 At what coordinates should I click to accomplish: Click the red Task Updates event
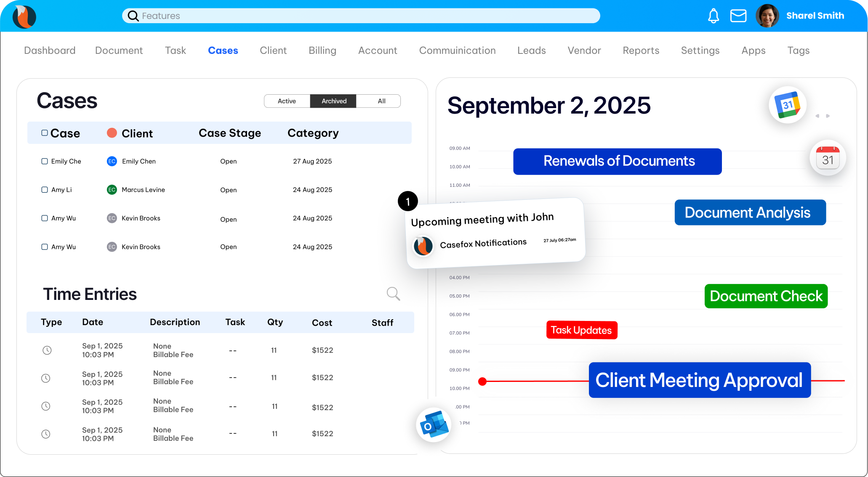[x=581, y=330]
